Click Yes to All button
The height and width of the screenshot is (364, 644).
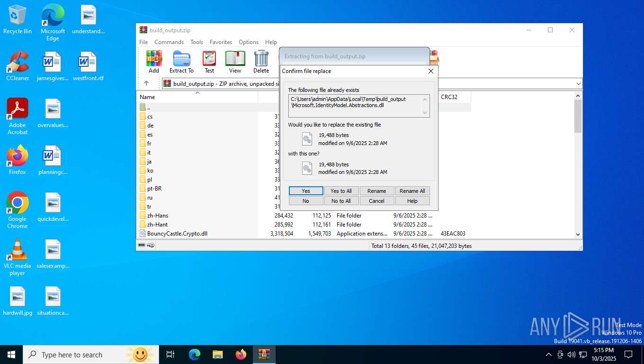[x=341, y=191]
